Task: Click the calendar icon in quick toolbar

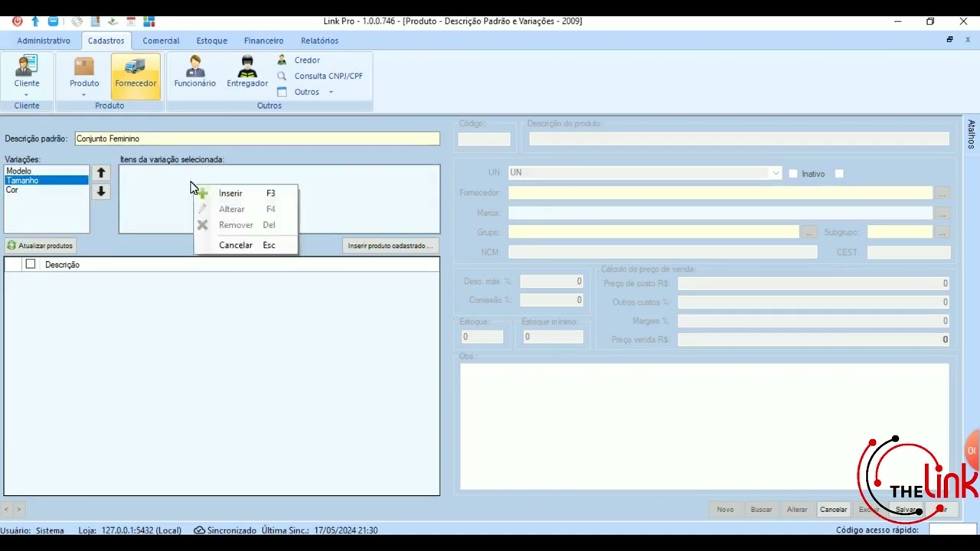Action: click(131, 21)
